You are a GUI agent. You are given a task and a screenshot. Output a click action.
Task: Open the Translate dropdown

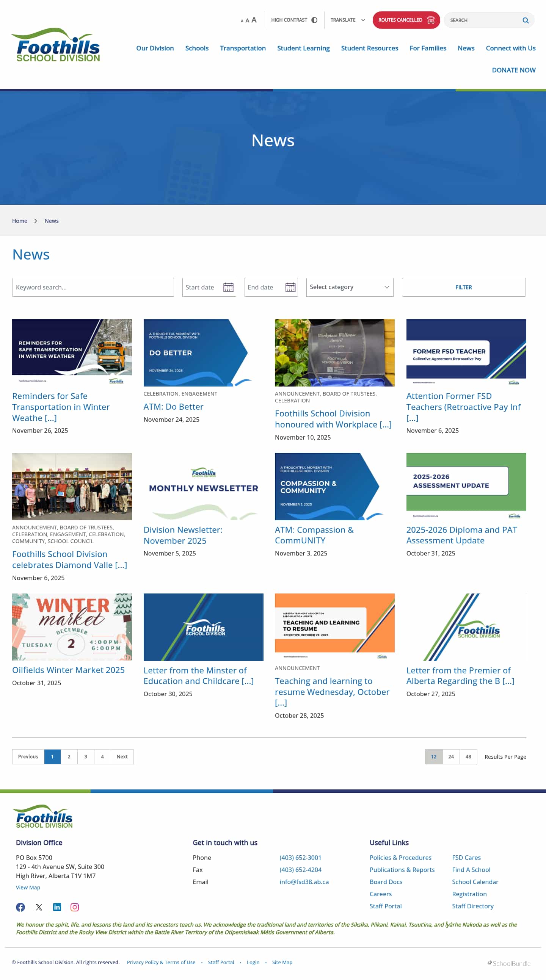coord(347,20)
